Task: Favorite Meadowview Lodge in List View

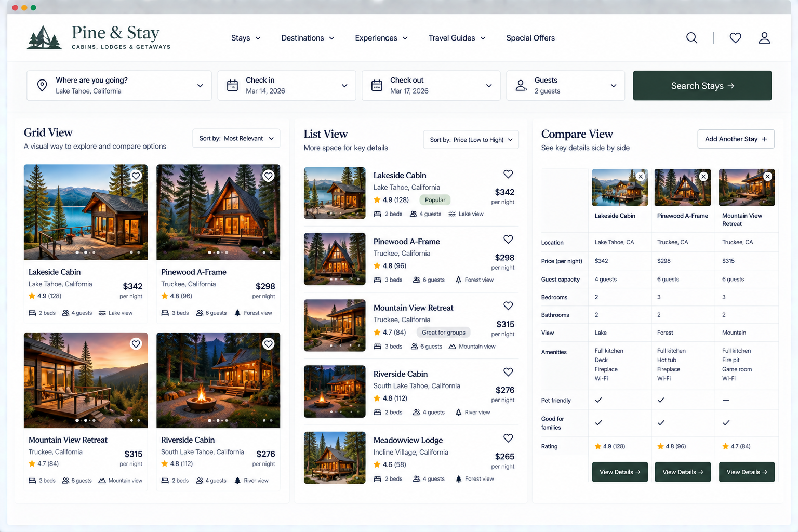Action: [508, 438]
